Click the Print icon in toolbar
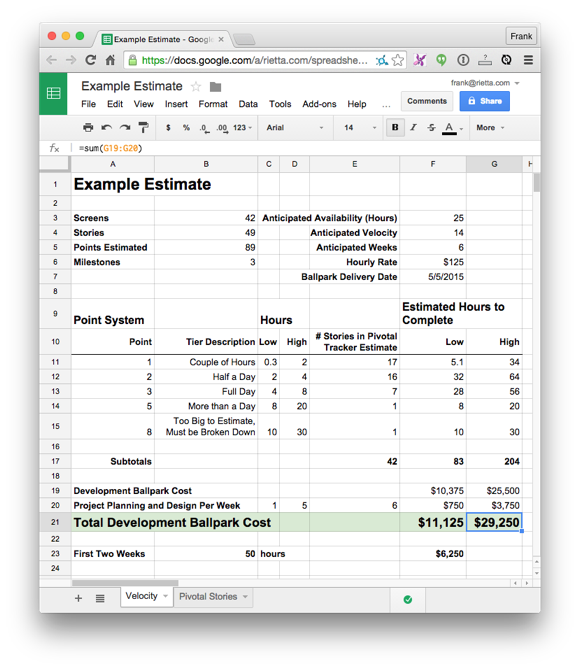The height and width of the screenshot is (669, 580). click(88, 127)
